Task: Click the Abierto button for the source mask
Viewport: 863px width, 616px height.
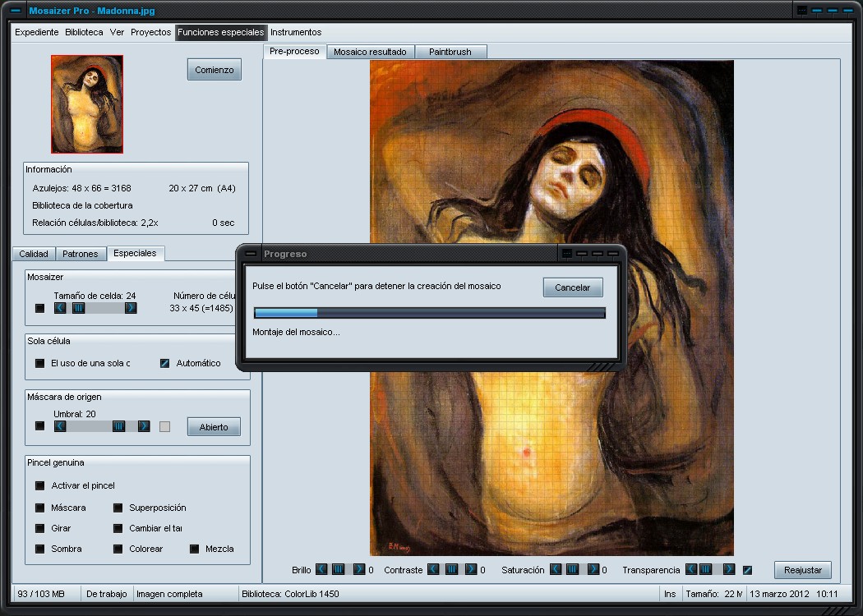Action: click(214, 427)
